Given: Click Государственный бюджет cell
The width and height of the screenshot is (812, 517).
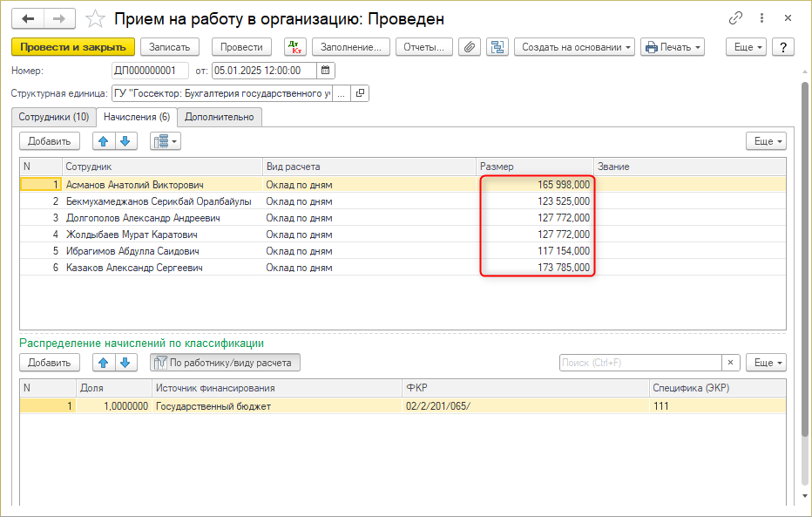Looking at the screenshot, I should click(277, 406).
